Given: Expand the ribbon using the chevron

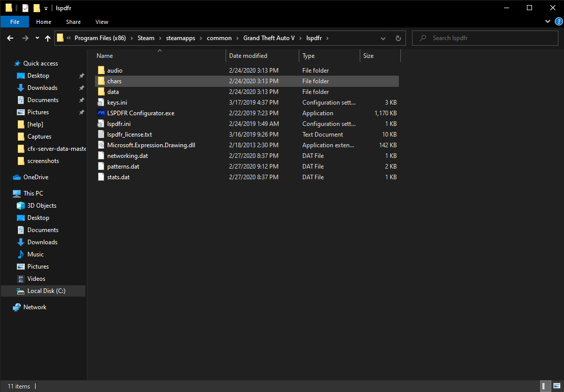Looking at the screenshot, I should point(548,22).
